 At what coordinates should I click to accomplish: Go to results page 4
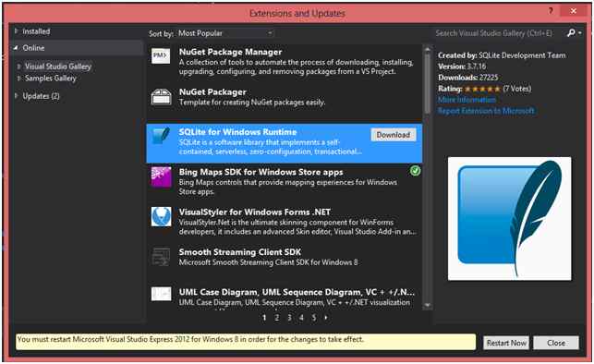click(301, 318)
